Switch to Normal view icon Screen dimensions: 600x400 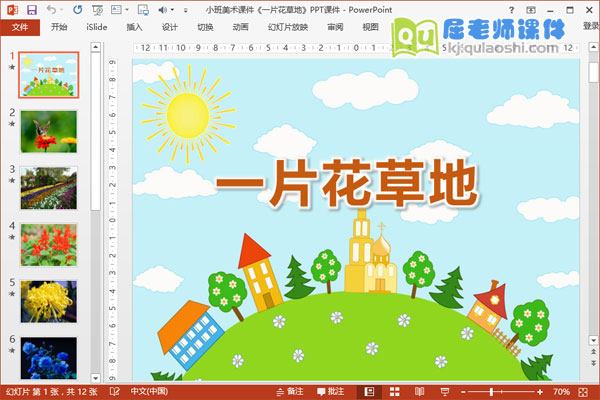(x=369, y=392)
